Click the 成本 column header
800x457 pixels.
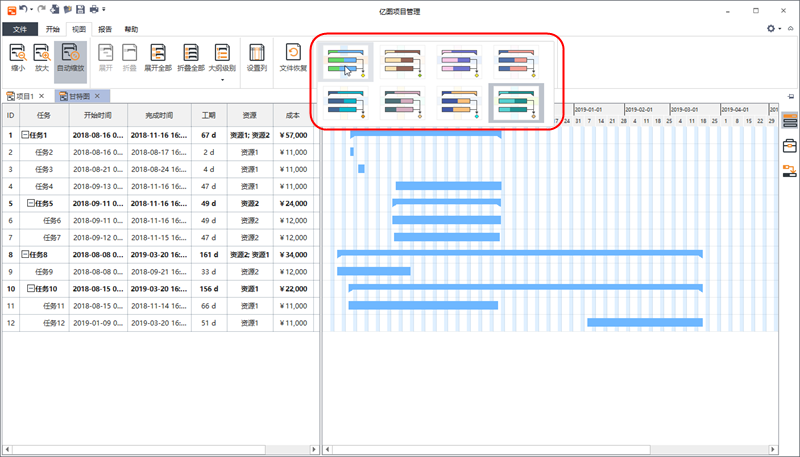(x=293, y=116)
